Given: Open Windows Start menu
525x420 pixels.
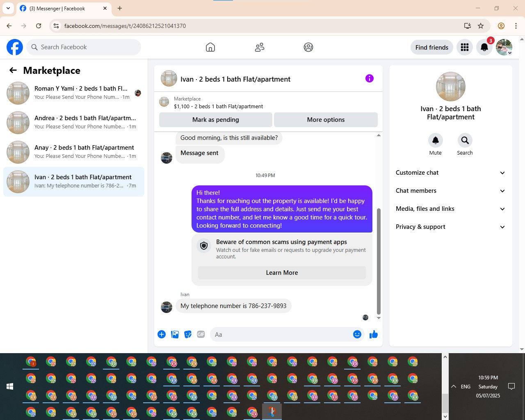Looking at the screenshot, I should click(10, 386).
